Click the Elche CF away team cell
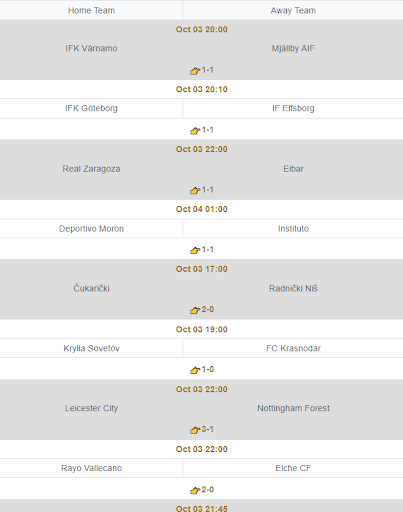 (293, 468)
